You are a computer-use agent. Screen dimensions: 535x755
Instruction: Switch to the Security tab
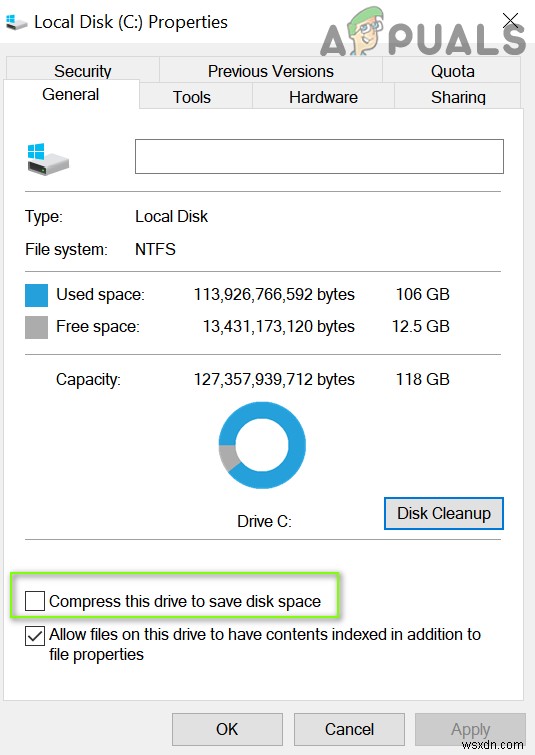coord(82,71)
